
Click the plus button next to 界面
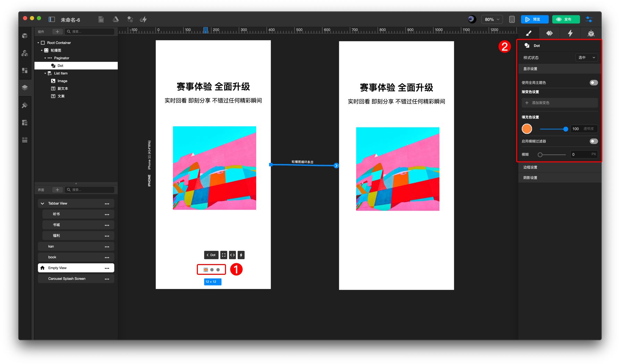point(57,190)
